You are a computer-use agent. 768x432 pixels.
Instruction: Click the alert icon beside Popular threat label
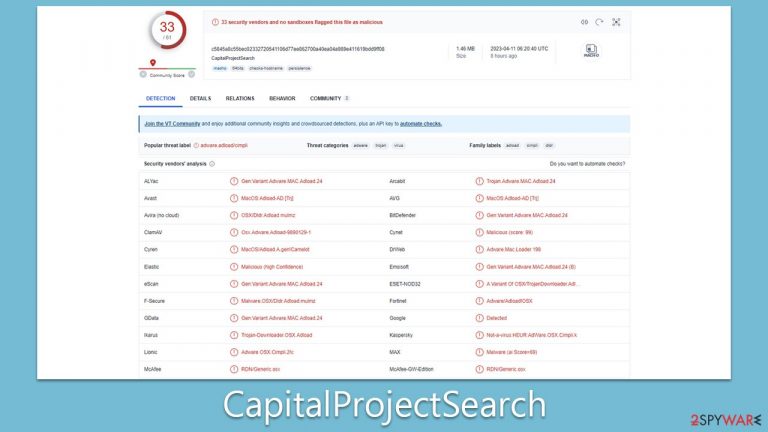click(196, 145)
